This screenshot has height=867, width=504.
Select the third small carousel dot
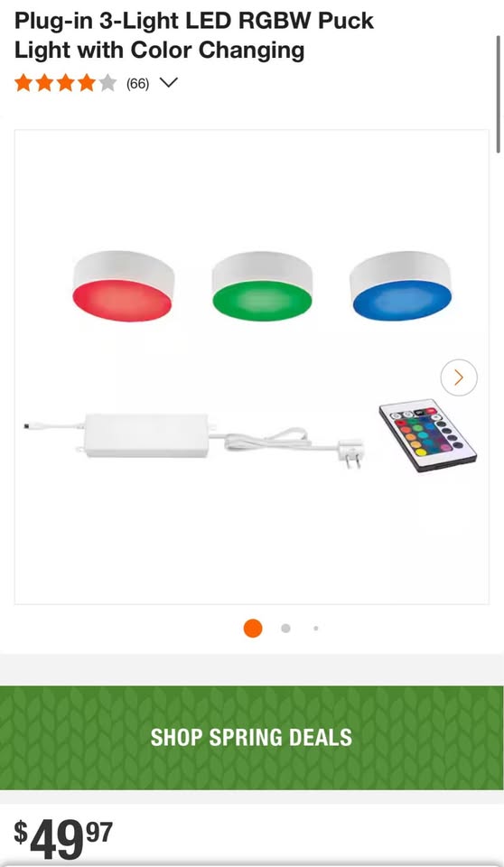[316, 629]
